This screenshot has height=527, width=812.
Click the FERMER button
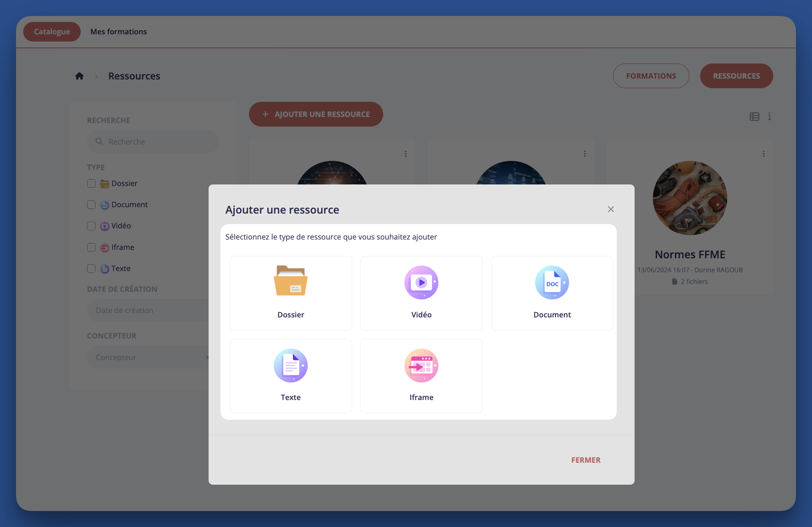[x=586, y=460]
